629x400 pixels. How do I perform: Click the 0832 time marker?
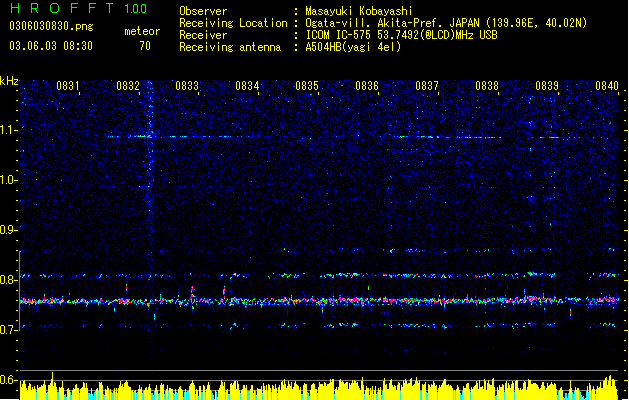coord(128,86)
